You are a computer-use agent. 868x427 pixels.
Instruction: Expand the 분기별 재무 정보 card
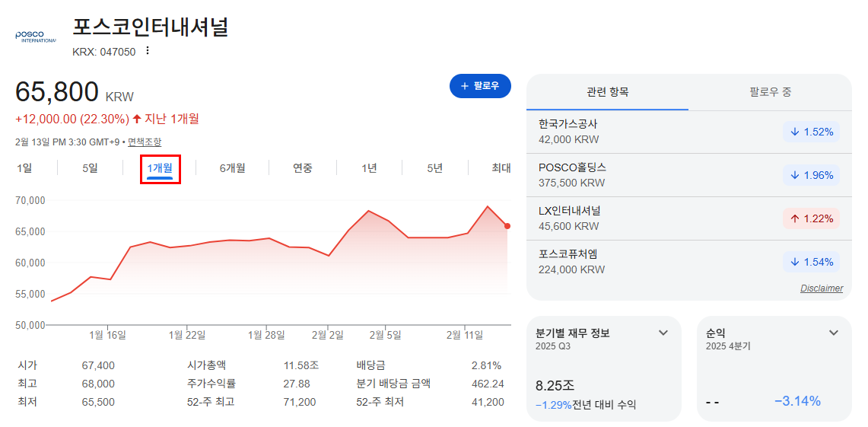[663, 333]
